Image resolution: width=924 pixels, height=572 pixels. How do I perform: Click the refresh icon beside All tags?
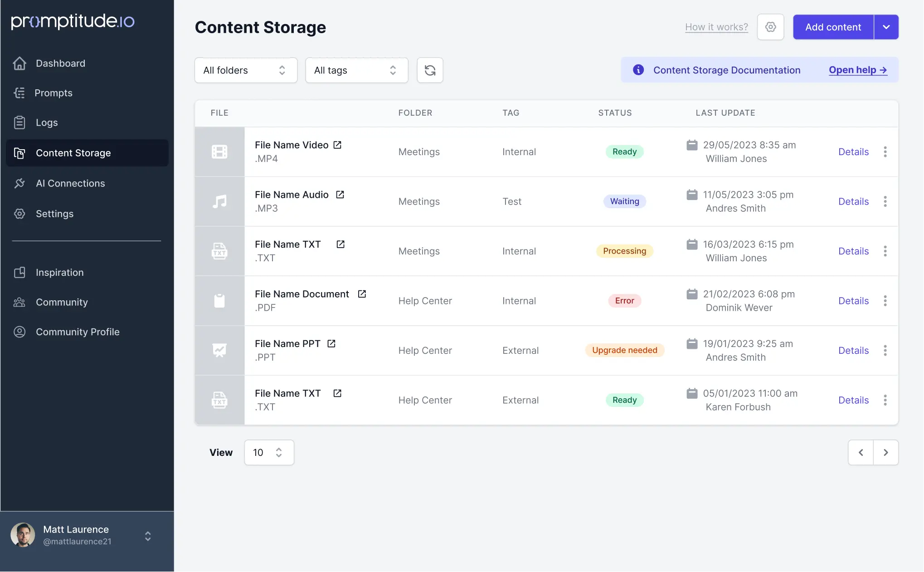click(430, 70)
